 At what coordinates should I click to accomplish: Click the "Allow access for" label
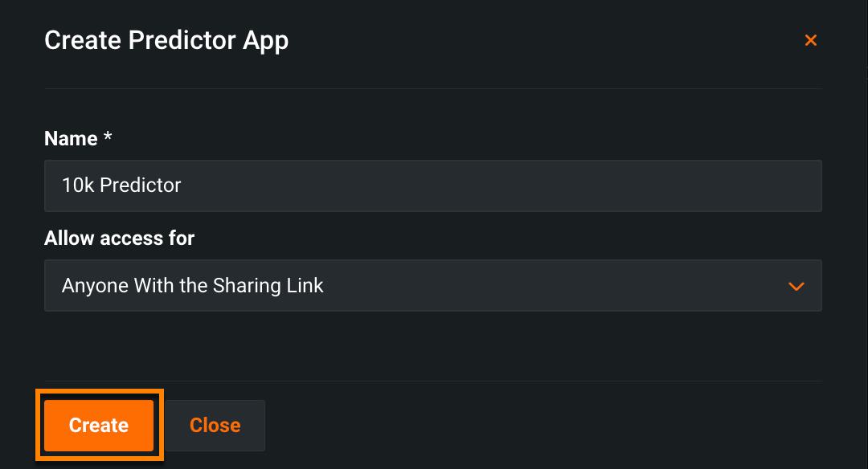pos(120,238)
